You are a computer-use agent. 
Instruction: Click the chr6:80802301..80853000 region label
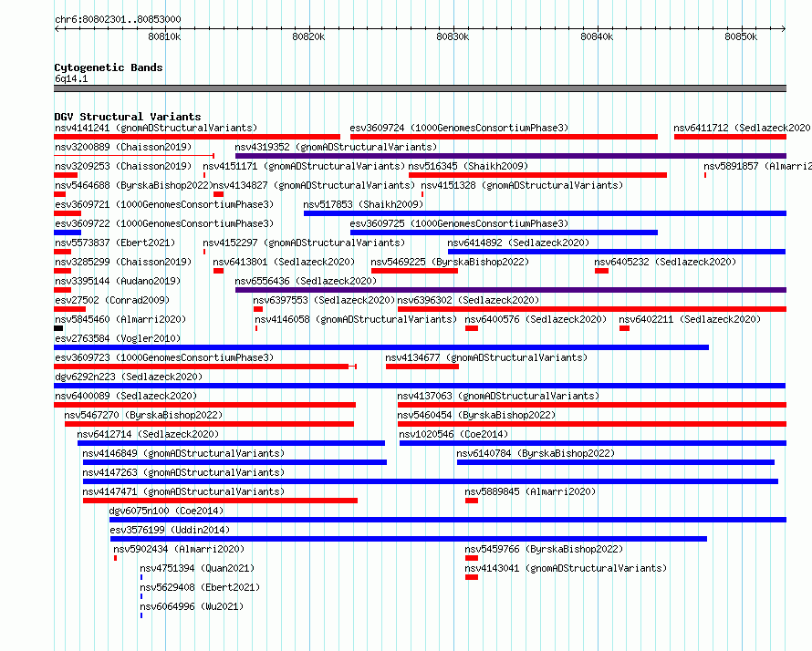118,19
